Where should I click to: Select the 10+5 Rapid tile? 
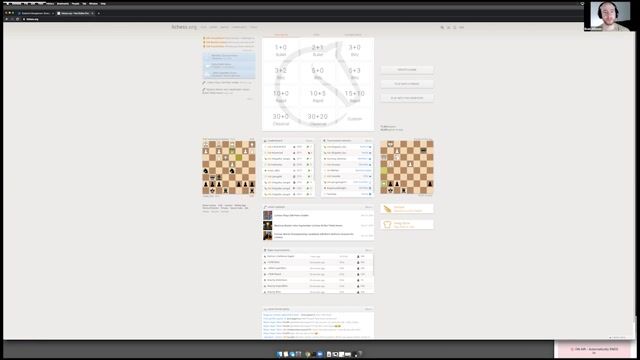(x=318, y=96)
